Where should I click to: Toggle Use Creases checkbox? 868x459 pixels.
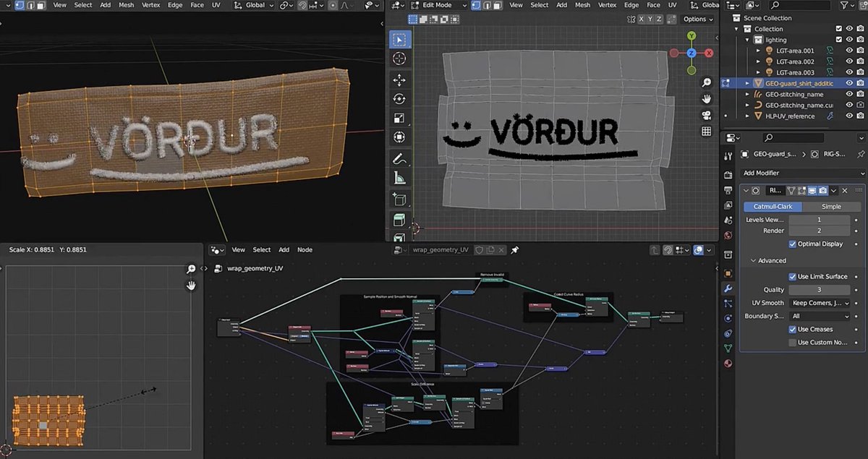point(793,329)
